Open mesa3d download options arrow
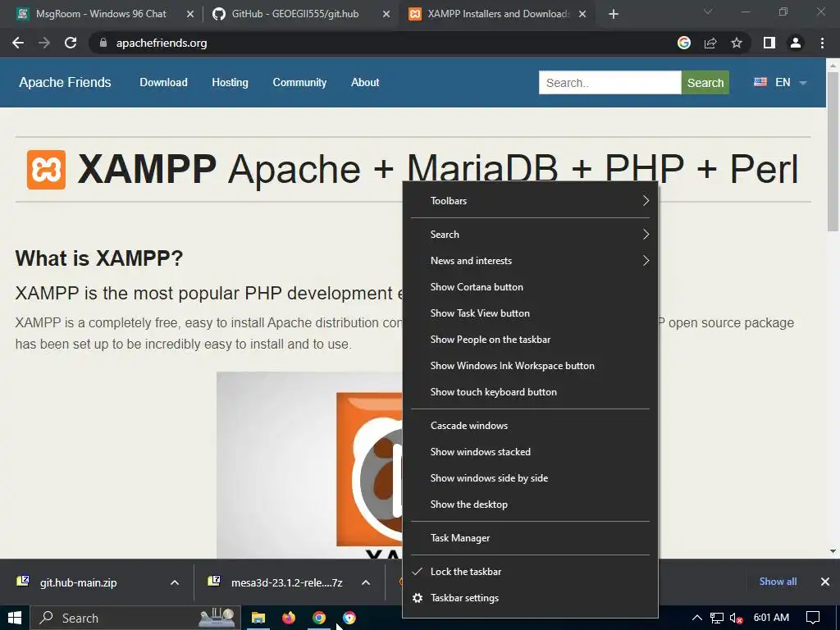 [366, 582]
